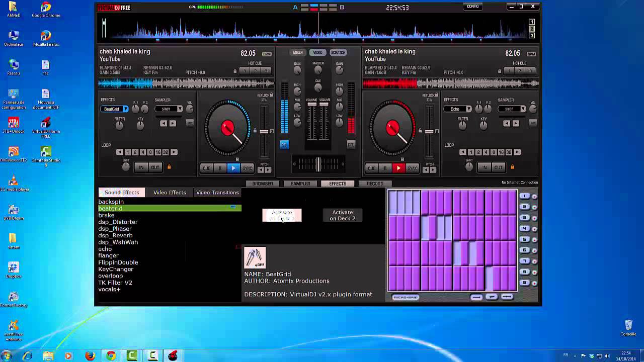Select beat grid pattern preset 1
Image resolution: width=644 pixels, height=362 pixels.
[x=524, y=196]
